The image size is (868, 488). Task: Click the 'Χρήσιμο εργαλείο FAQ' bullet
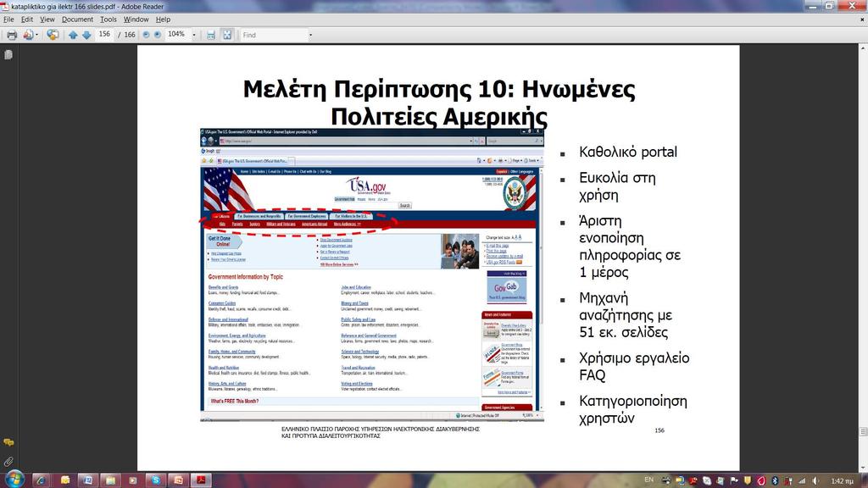coord(634,366)
